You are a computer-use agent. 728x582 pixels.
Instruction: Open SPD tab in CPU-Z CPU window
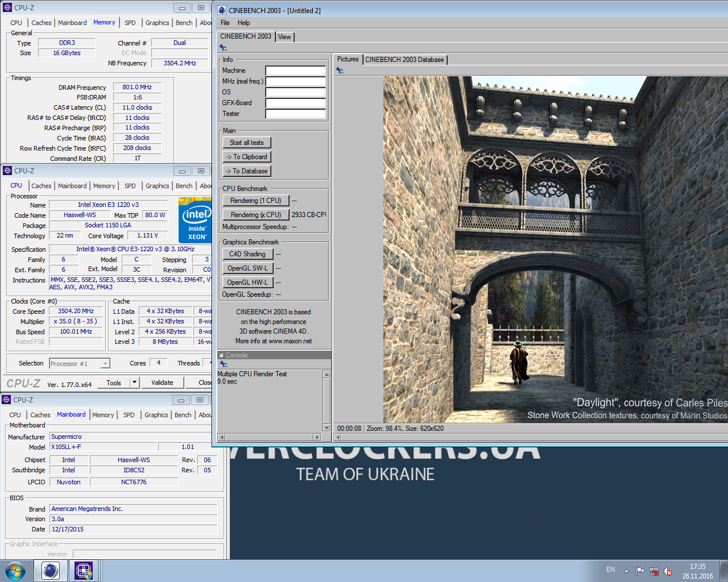130,186
